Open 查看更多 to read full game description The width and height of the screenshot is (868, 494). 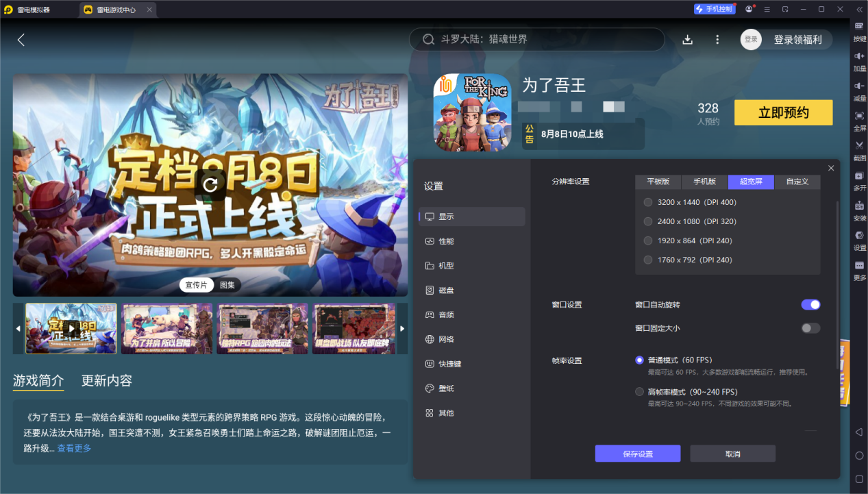coord(73,448)
